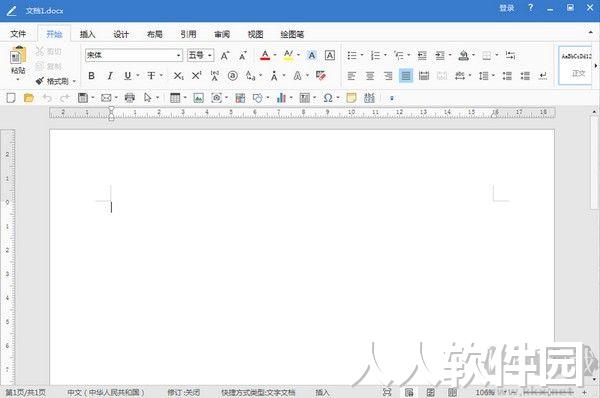Click the word count abc123 icon
The height and width of the screenshot is (398, 600).
click(369, 98)
